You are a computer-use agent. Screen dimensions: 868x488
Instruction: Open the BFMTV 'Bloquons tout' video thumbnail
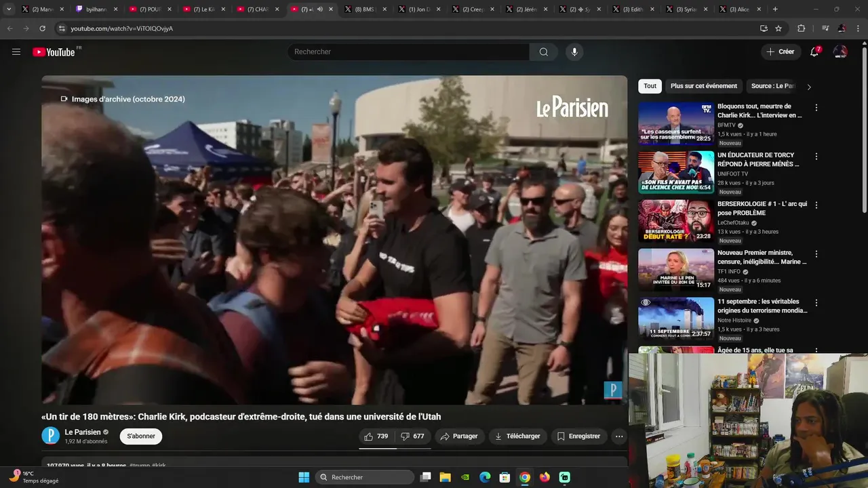coord(676,123)
